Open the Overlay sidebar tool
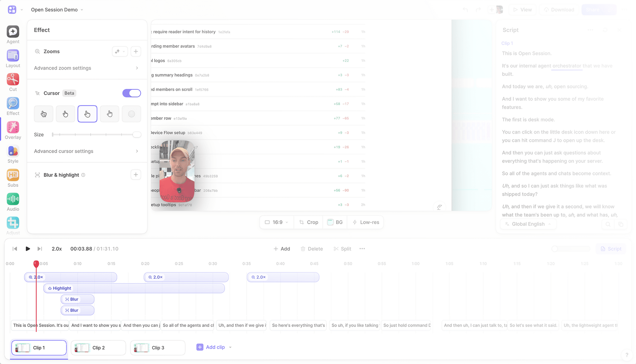The width and height of the screenshot is (636, 364). click(13, 130)
